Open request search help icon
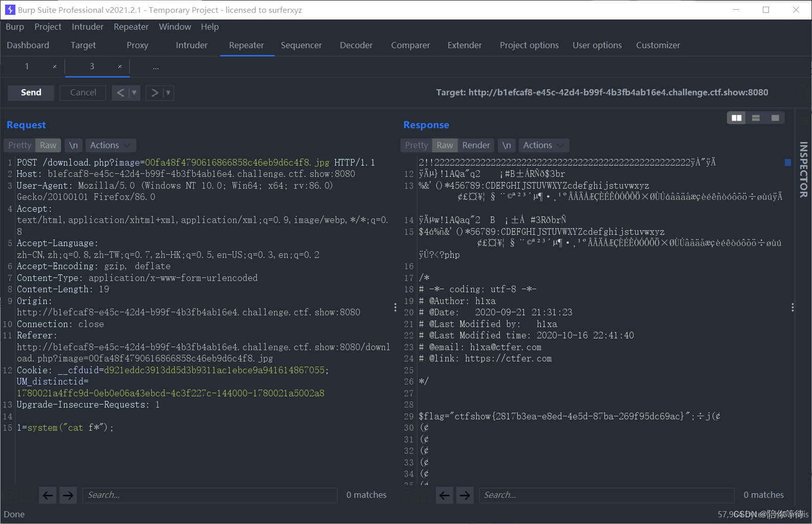 tap(10, 495)
